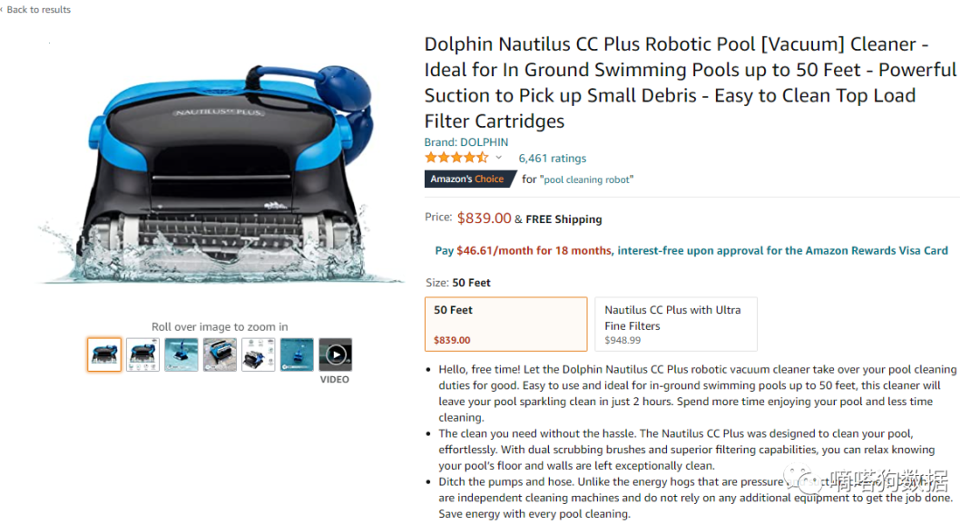Select the second product image thumbnail
980x524 pixels.
click(x=142, y=354)
